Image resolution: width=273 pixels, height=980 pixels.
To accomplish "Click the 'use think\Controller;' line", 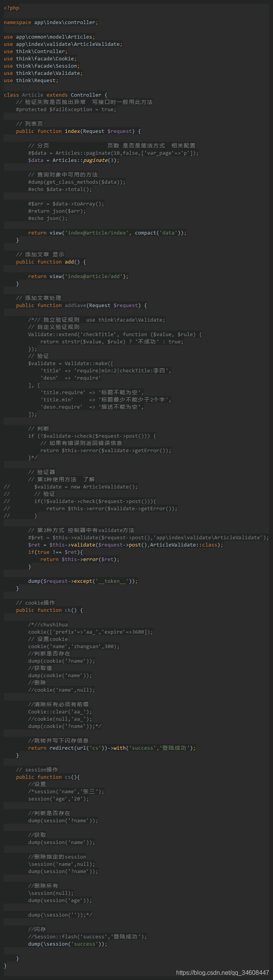I will [x=35, y=52].
